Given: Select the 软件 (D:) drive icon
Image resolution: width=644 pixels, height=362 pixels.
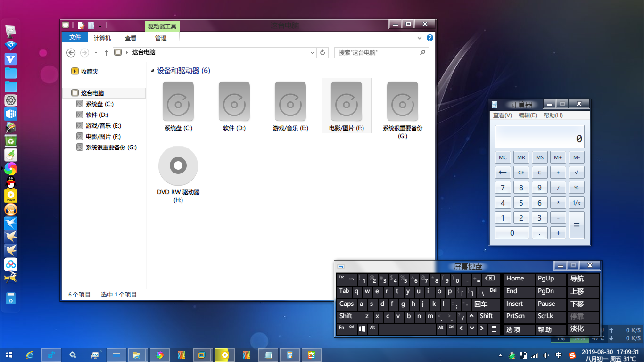Looking at the screenshot, I should click(x=234, y=101).
